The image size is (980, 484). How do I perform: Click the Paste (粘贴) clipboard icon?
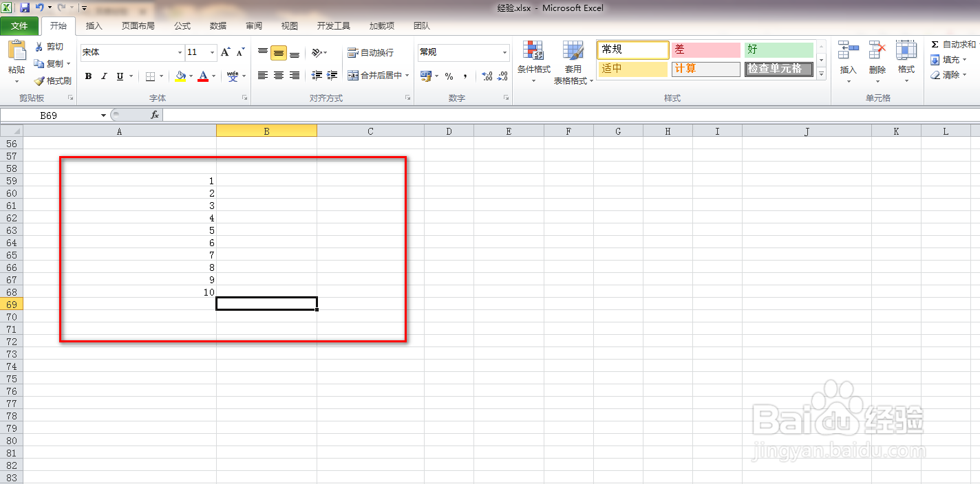(x=17, y=52)
